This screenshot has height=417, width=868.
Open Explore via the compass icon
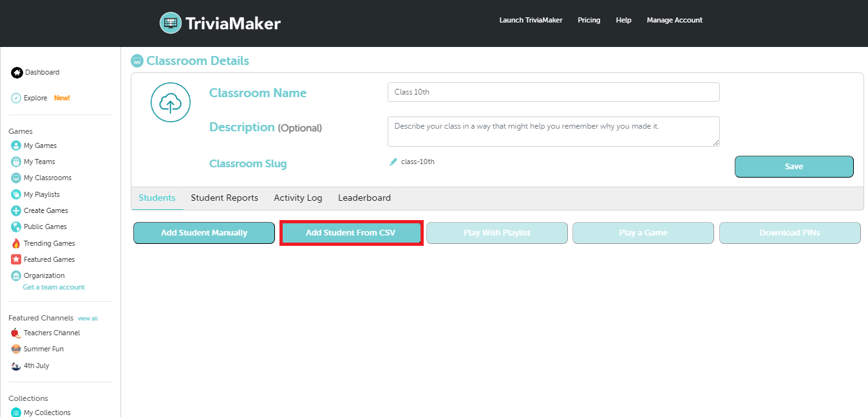(17, 98)
